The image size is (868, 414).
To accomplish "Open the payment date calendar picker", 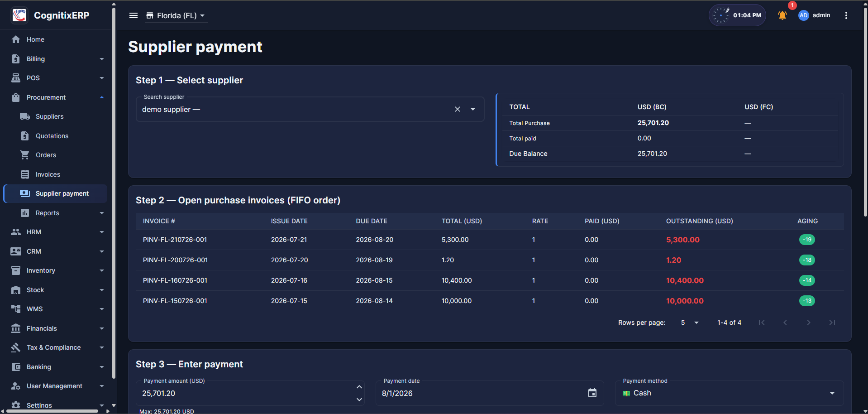I will point(592,393).
